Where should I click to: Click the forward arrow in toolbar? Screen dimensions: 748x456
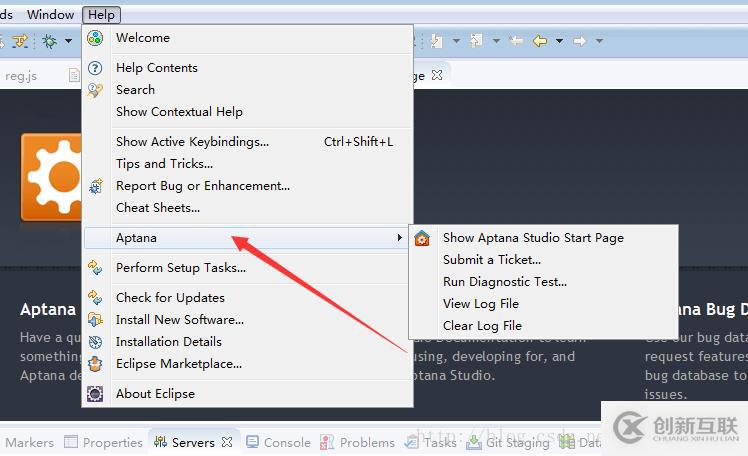pyautogui.click(x=580, y=41)
